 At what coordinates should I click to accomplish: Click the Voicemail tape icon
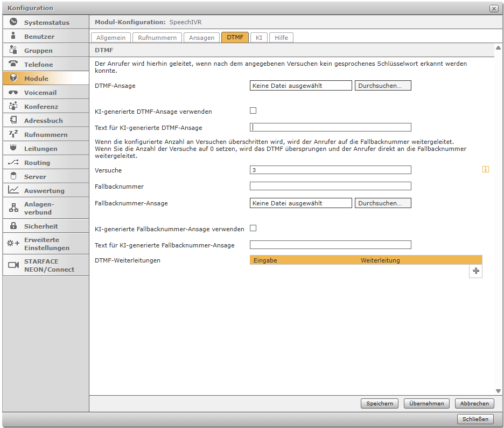point(13,93)
